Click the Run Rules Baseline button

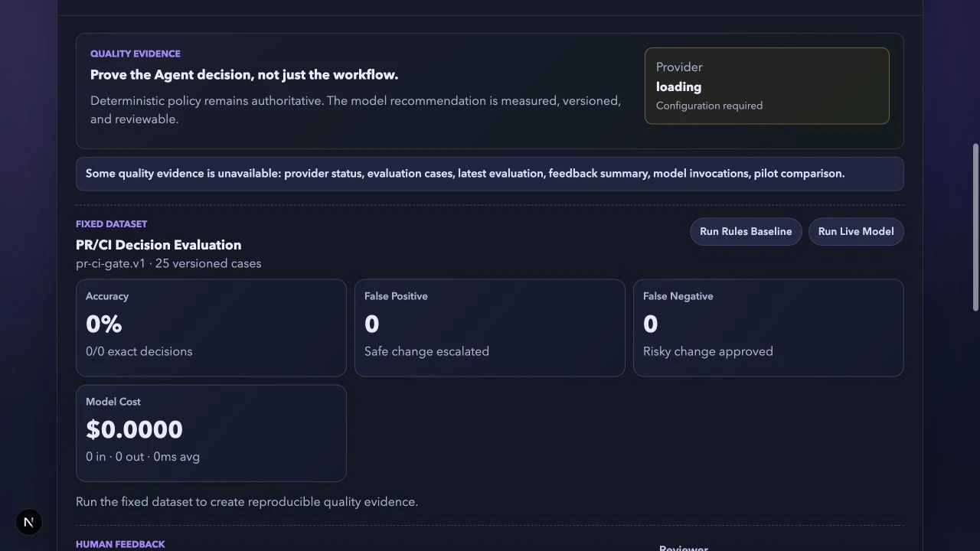pos(746,231)
